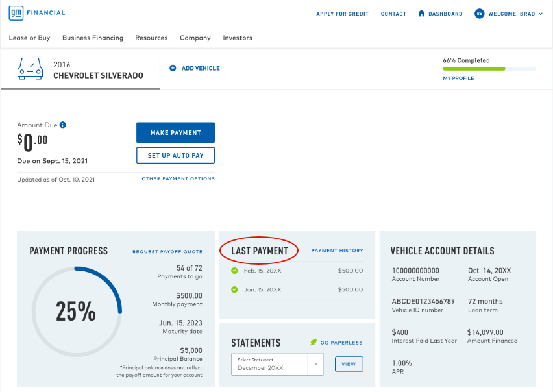Click the Vehicle Account Details heading
This screenshot has width=553, height=392.
pos(442,251)
